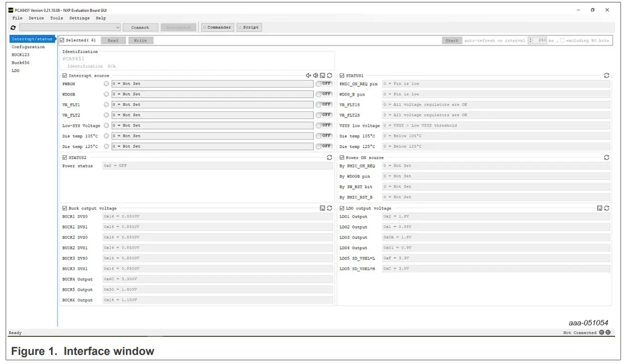The height and width of the screenshot is (364, 628).
Task: Switch to the Configuration page
Action: click(28, 47)
